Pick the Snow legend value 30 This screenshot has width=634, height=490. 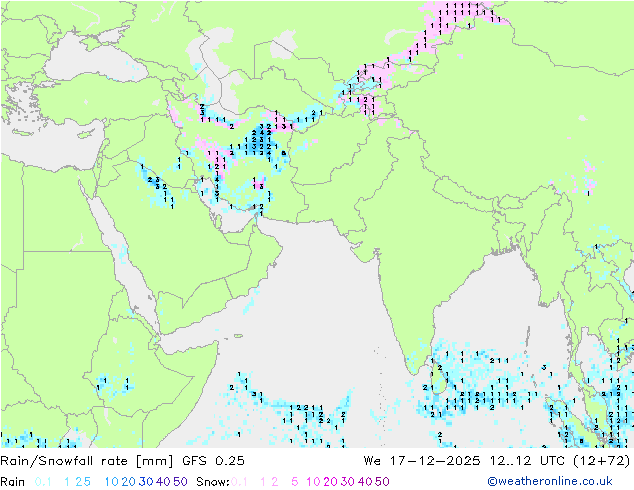(348, 482)
